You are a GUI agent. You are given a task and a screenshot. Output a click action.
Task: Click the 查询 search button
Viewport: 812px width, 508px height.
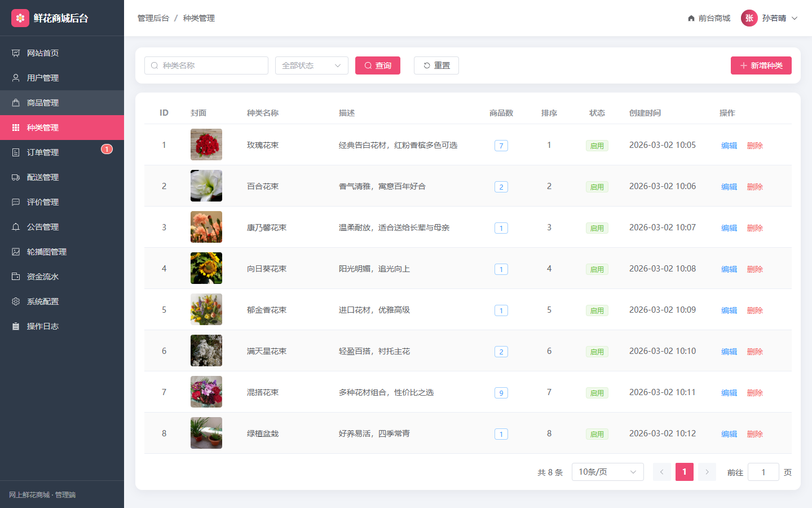(x=378, y=65)
